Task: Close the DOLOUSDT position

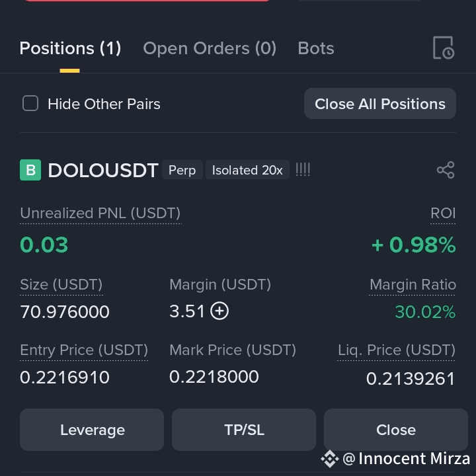Action: 396,430
